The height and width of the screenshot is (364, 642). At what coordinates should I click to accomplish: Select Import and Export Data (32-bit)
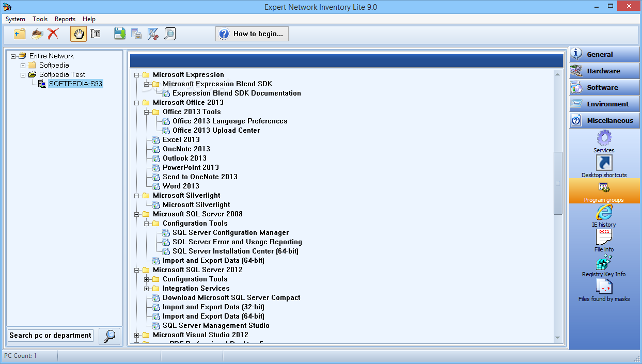(213, 307)
